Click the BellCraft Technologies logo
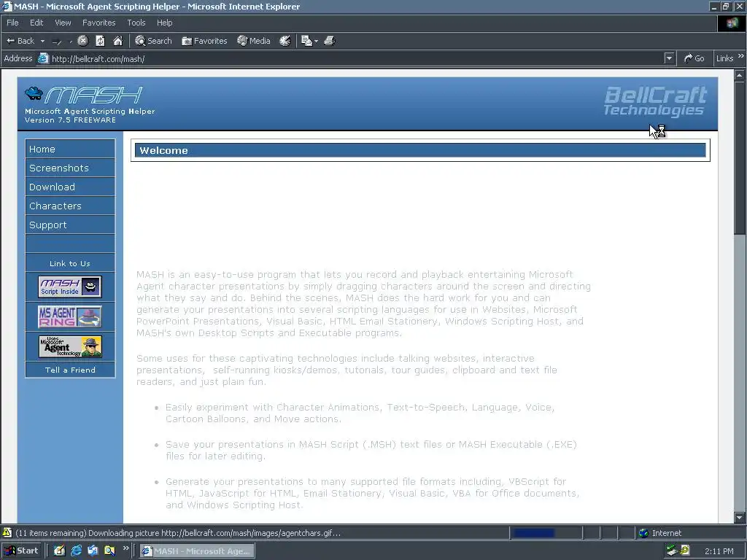Screen dimensions: 747x560 pyautogui.click(x=655, y=101)
